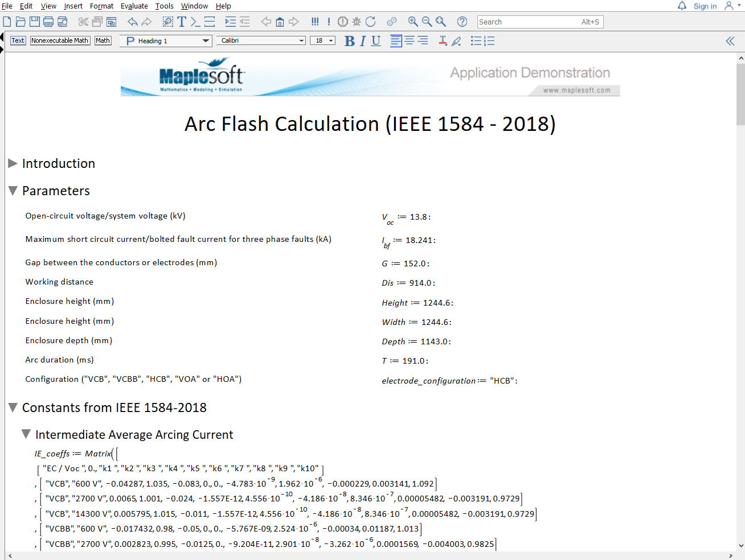Click the Maplesoft banner logo
The width and height of the screenshot is (745, 560).
point(202,76)
